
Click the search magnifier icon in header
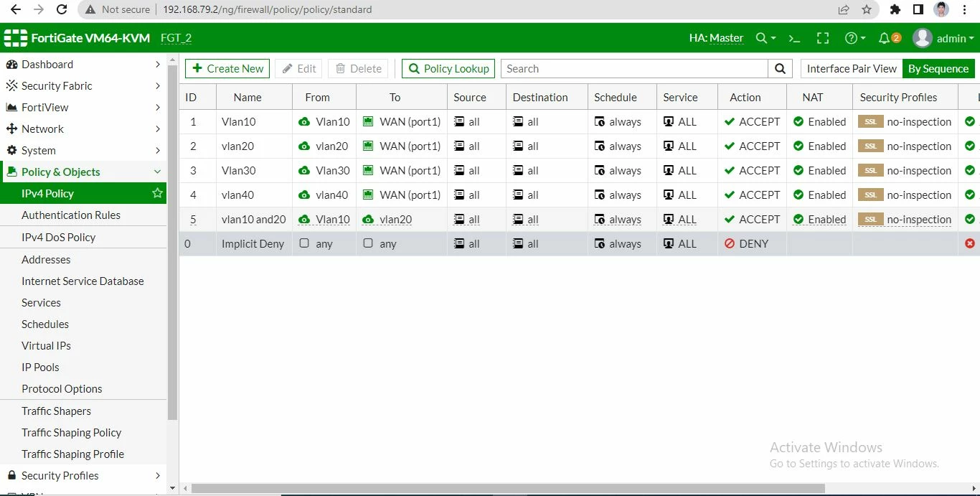click(765, 38)
